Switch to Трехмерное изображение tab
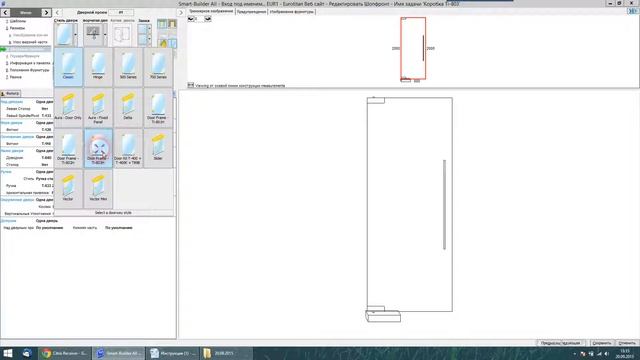The width and height of the screenshot is (640, 360). pyautogui.click(x=211, y=11)
